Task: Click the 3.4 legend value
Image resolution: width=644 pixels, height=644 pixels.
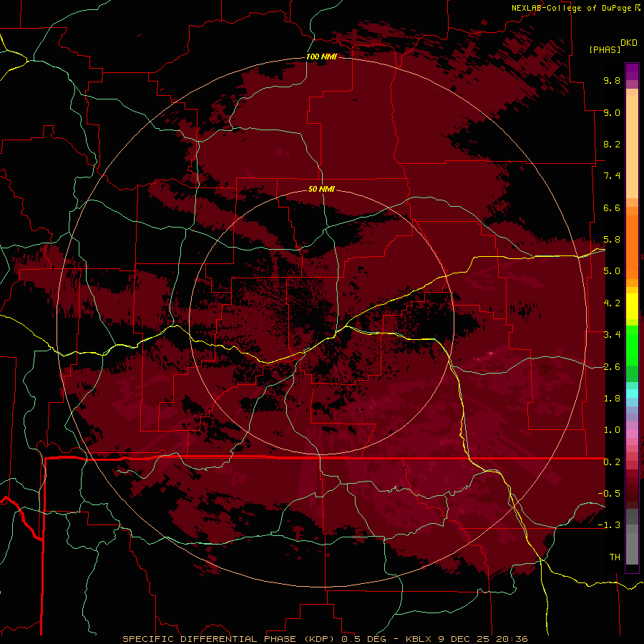Action: coord(612,335)
